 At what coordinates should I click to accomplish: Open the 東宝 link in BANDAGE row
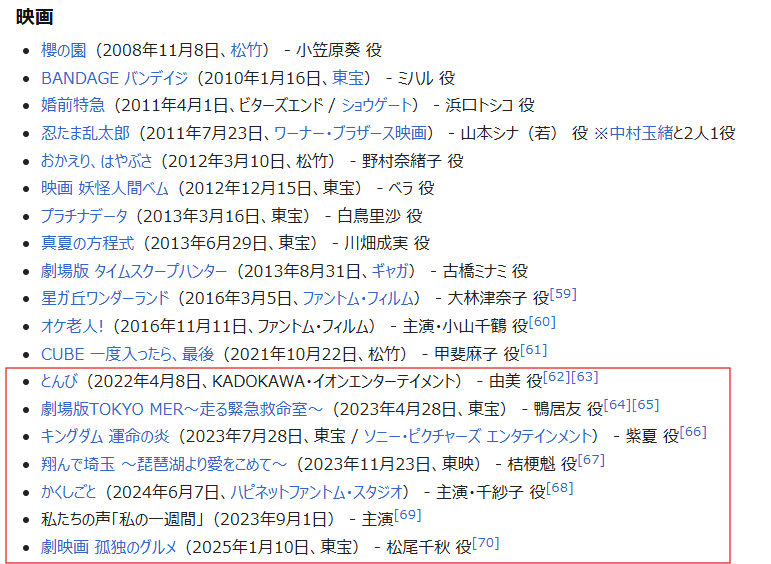click(x=348, y=78)
